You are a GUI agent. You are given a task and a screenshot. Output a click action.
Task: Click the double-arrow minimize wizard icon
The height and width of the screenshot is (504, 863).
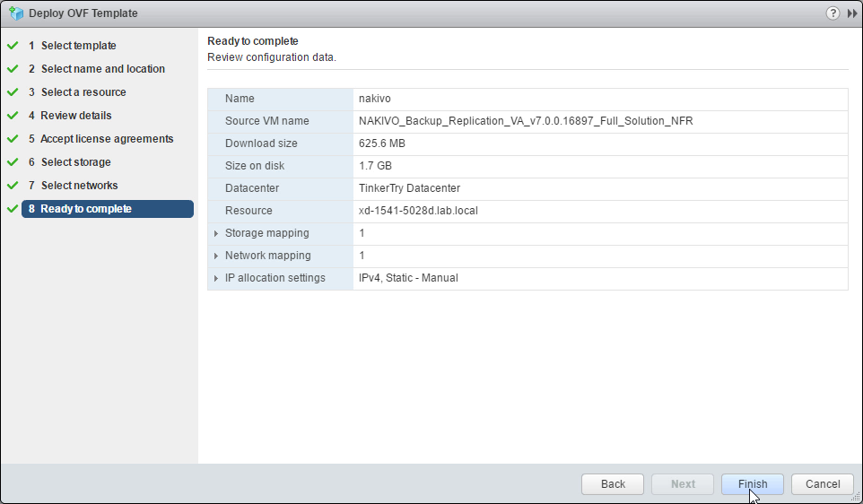click(852, 13)
